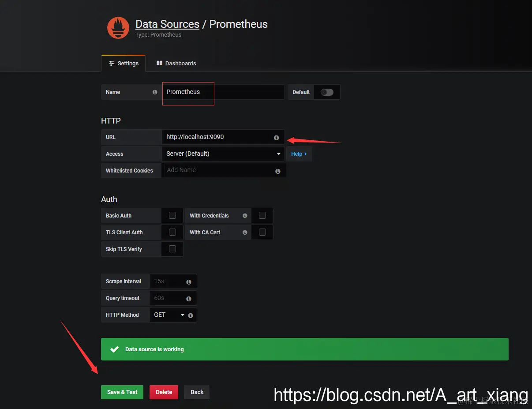Check the With CA Cert checkbox
Screen dimensions: 532x409
tap(262, 232)
